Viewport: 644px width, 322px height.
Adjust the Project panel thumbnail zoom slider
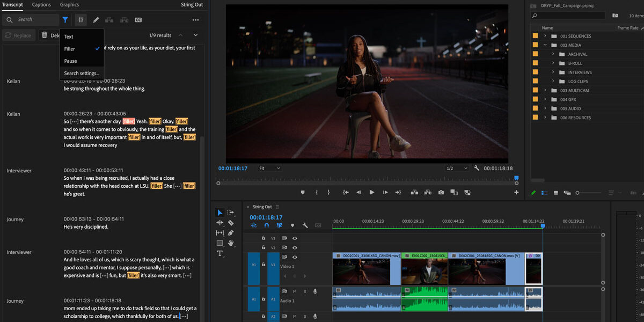tap(578, 193)
